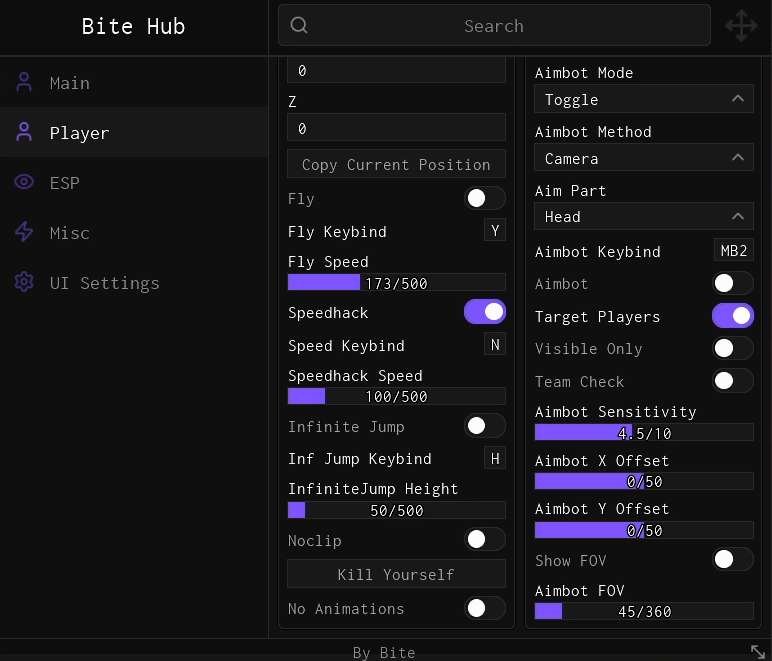This screenshot has width=772, height=661.
Task: Click the Copy Current Position button
Action: pyautogui.click(x=396, y=165)
